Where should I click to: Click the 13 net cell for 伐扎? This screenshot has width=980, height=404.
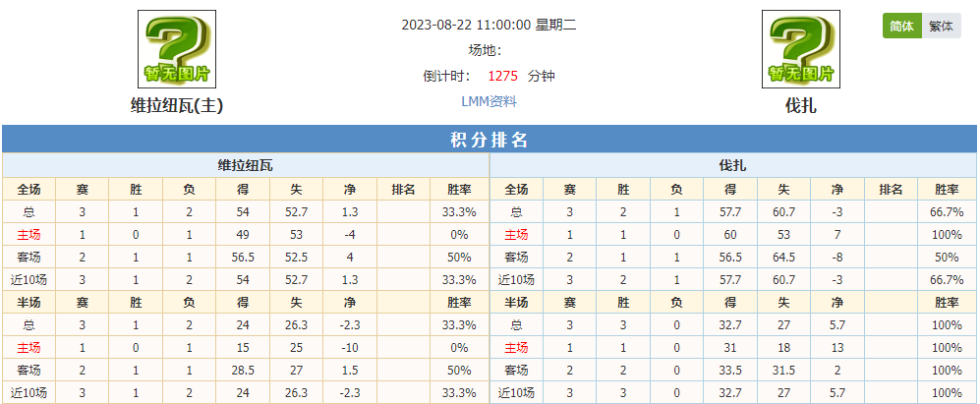click(836, 348)
